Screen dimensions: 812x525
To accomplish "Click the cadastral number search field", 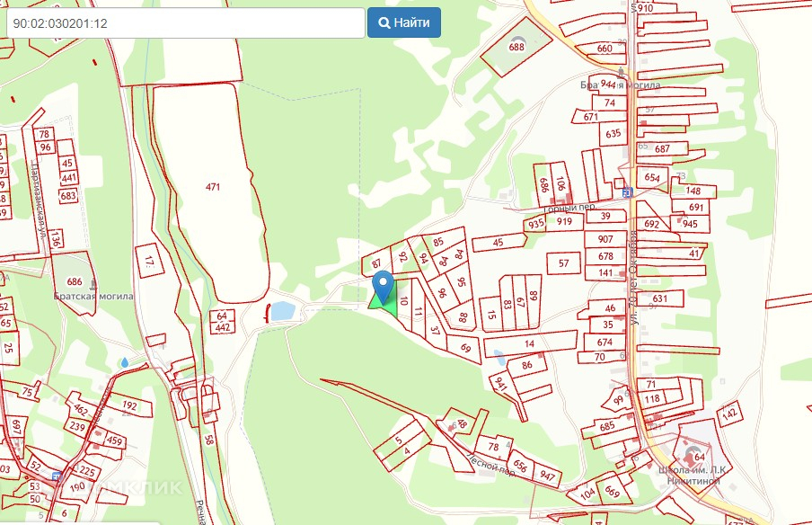I will 185,22.
